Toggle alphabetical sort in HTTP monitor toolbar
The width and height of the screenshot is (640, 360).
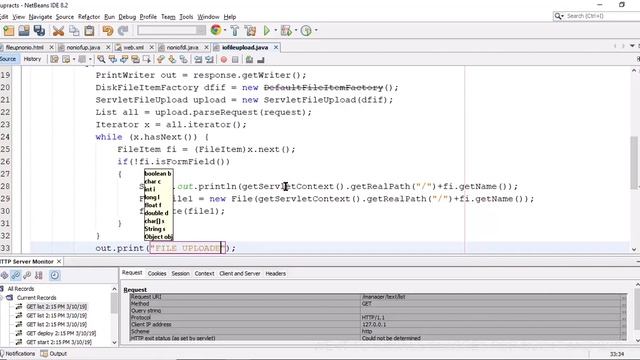click(39, 275)
